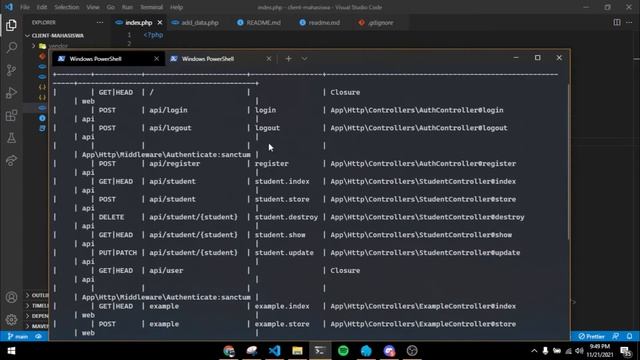This screenshot has height=360, width=640.
Task: Open the Source Control view
Action: pos(11,70)
